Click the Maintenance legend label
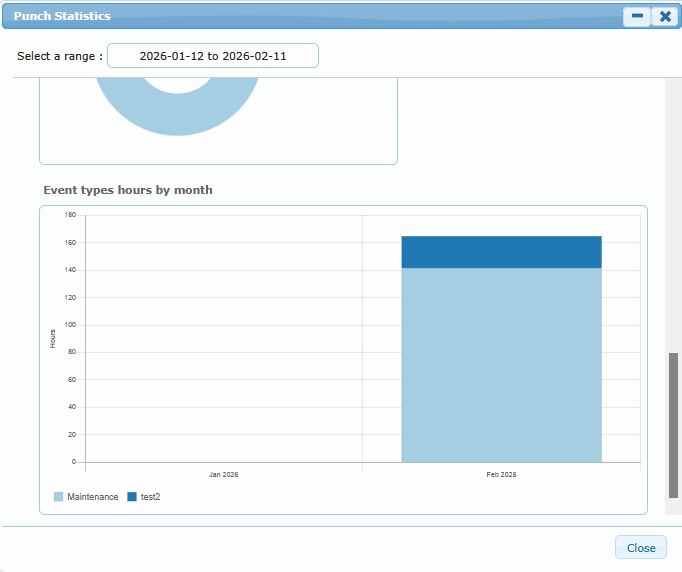The height and width of the screenshot is (572, 682). click(93, 497)
